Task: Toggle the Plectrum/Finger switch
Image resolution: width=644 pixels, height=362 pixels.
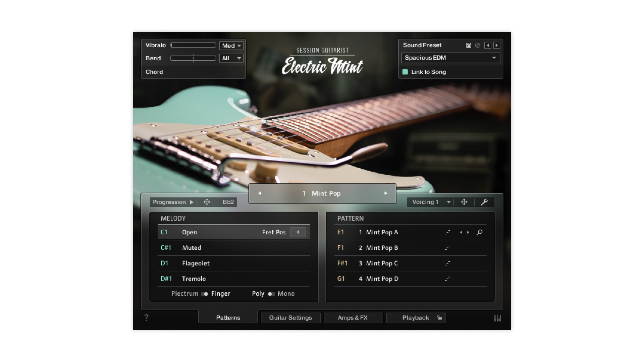Action: point(204,294)
